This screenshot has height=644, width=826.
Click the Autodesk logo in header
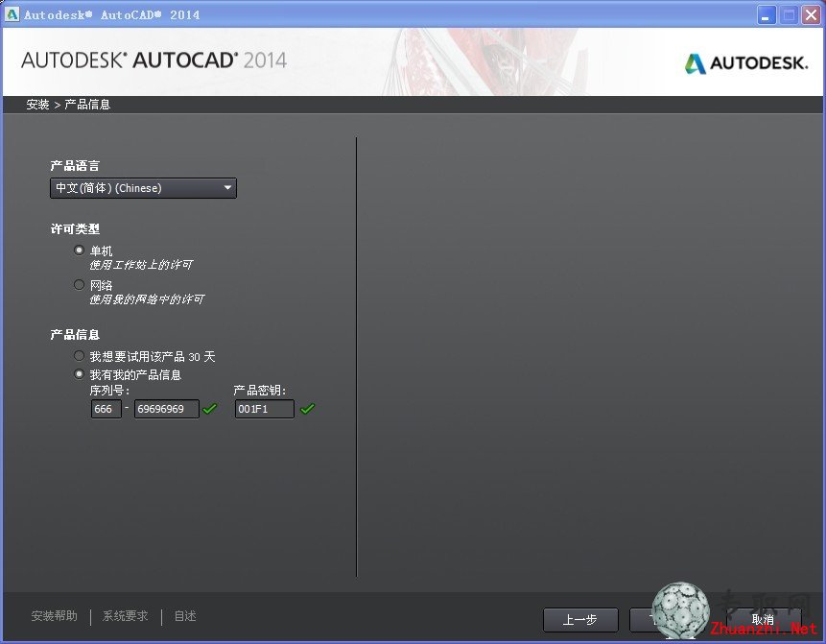tap(746, 63)
